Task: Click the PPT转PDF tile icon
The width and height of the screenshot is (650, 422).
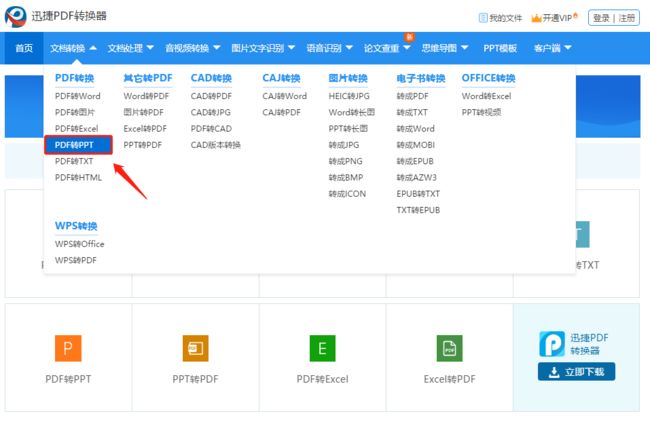Action: (x=195, y=348)
